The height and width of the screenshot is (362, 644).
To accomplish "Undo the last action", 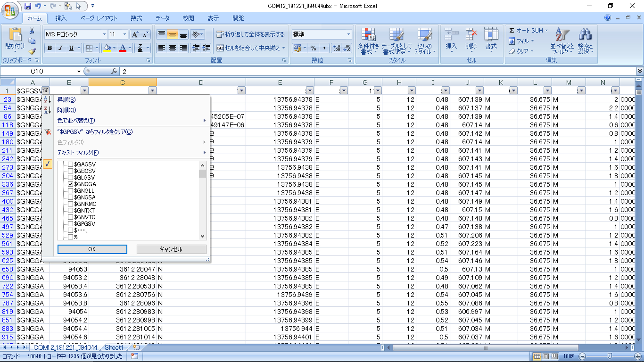I will tap(38, 6).
